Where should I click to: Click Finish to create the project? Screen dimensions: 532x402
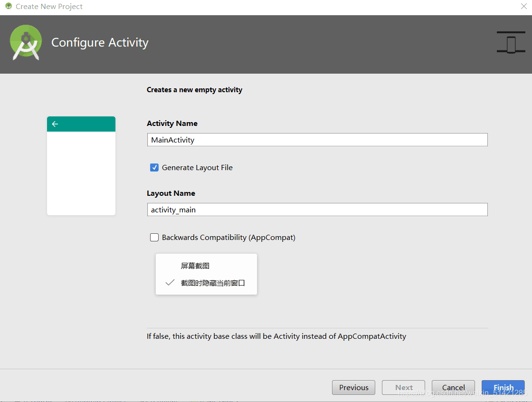503,387
